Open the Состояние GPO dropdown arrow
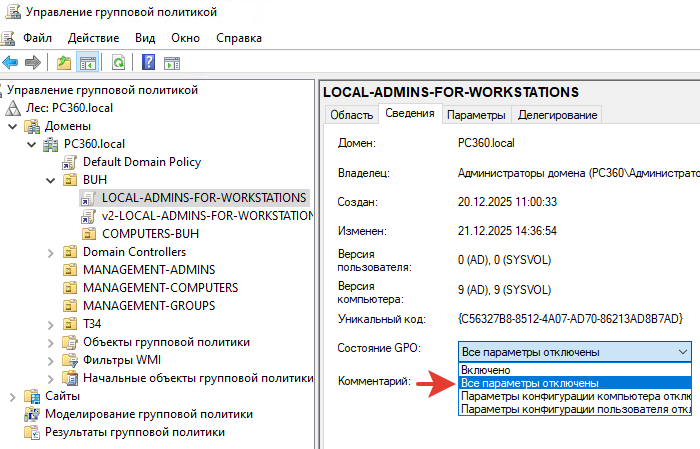700x449 pixels. pos(681,351)
